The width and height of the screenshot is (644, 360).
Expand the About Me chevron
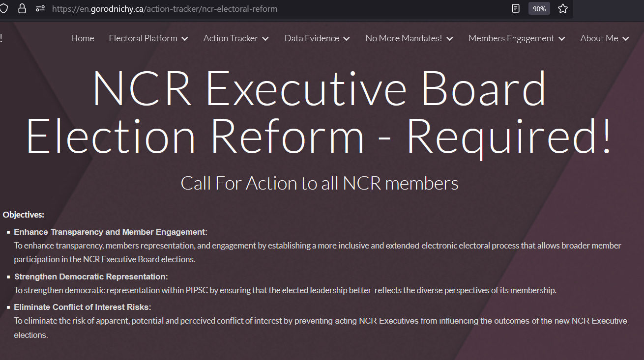[x=626, y=39]
